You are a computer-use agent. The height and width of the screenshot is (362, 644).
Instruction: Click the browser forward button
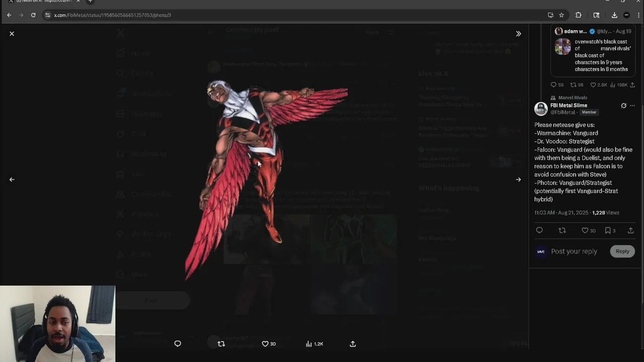click(x=21, y=15)
